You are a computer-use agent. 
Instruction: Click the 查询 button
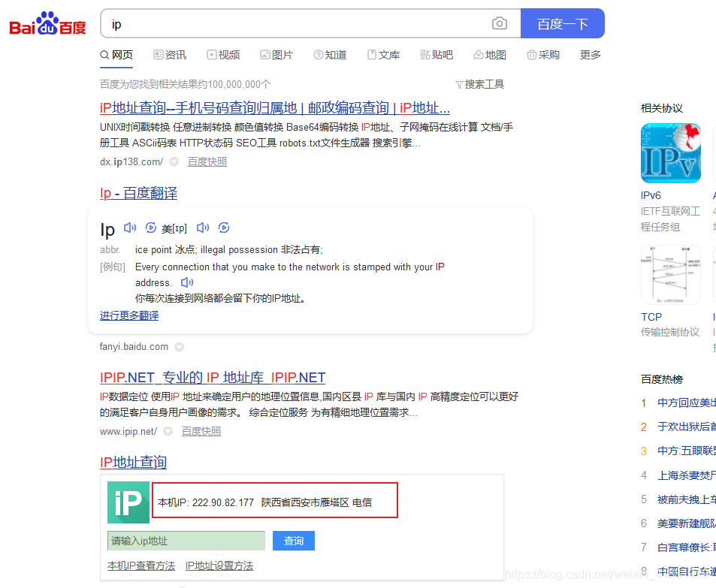(294, 541)
